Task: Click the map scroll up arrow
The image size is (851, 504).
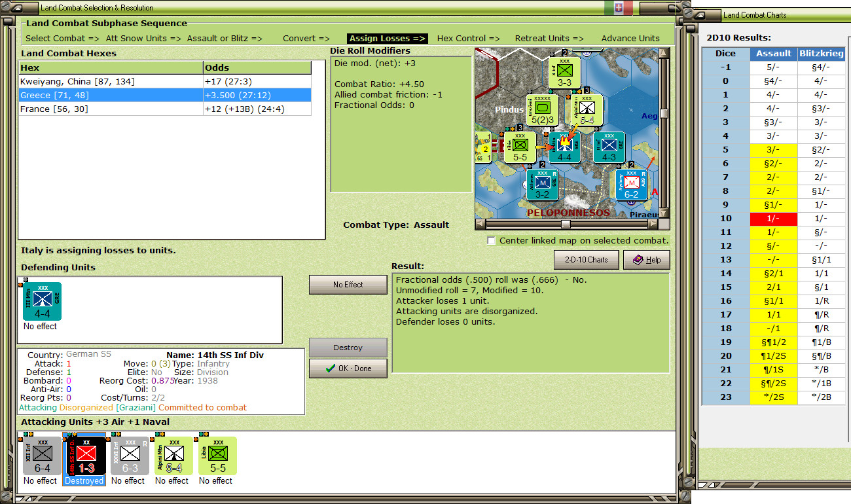Action: pos(664,52)
